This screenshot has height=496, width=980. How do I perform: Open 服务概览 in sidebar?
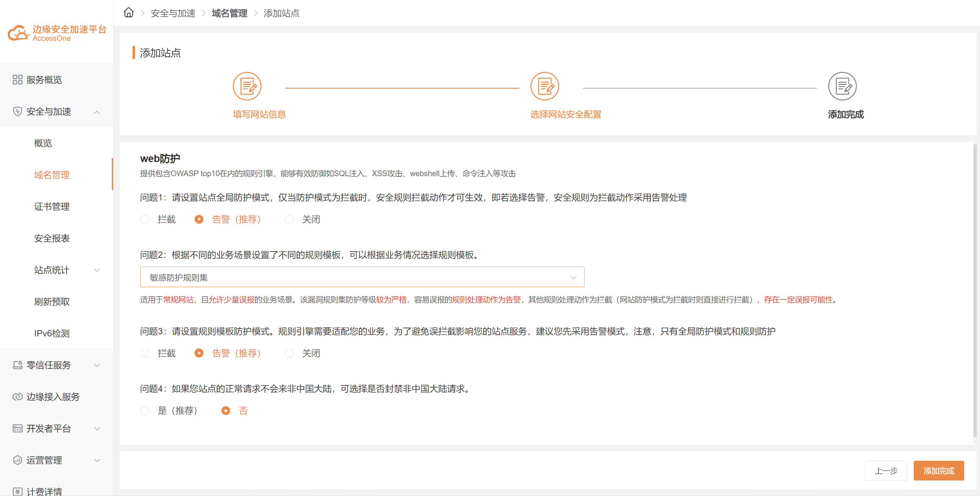56,79
